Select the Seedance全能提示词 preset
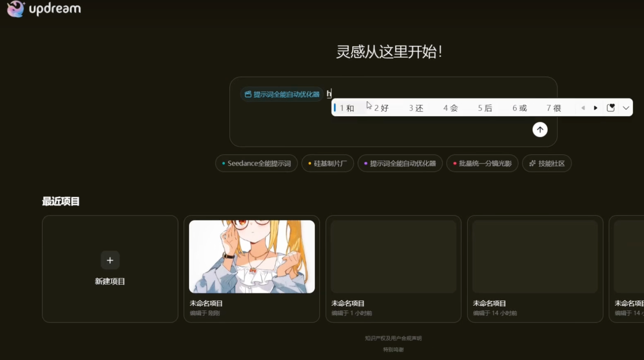The width and height of the screenshot is (644, 360). point(256,164)
